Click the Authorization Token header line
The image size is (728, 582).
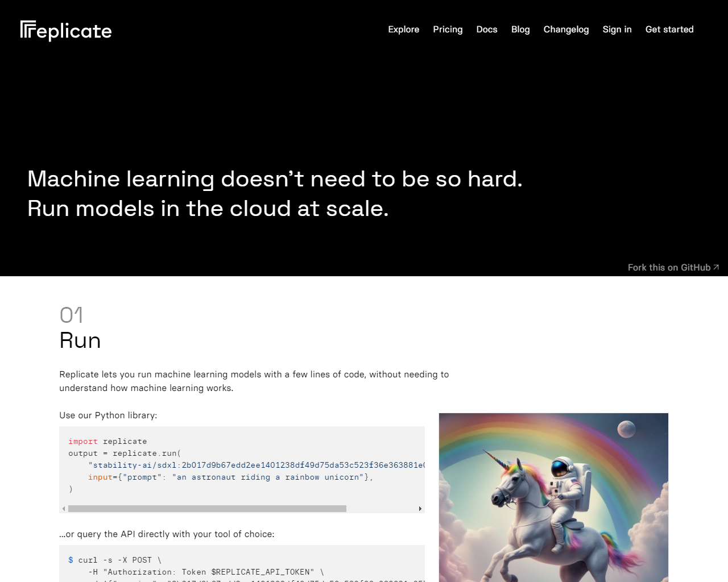click(207, 572)
